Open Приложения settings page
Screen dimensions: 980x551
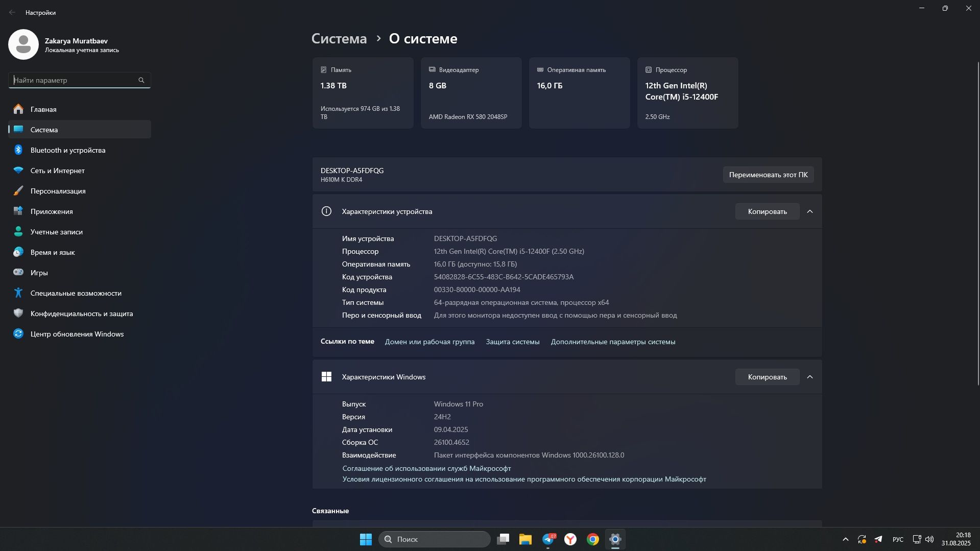tap(80, 211)
